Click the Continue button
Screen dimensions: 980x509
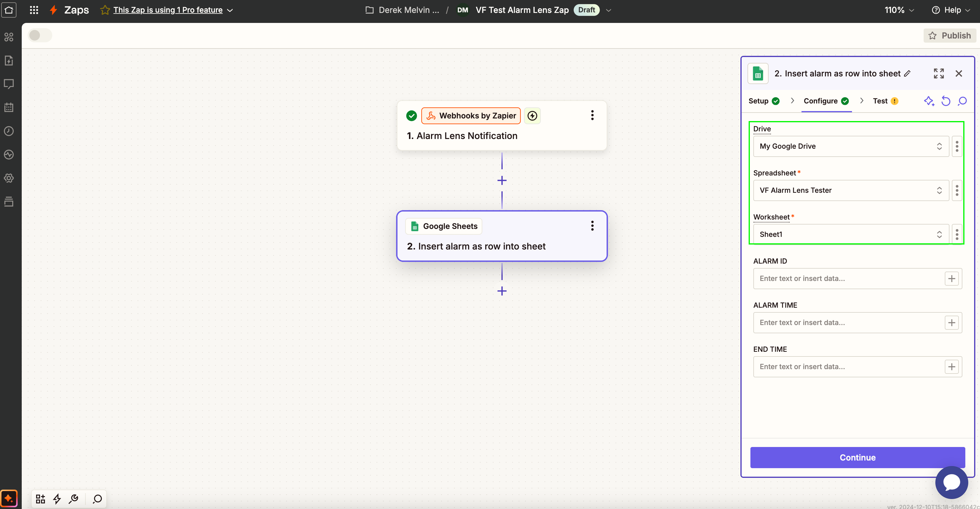click(x=857, y=458)
